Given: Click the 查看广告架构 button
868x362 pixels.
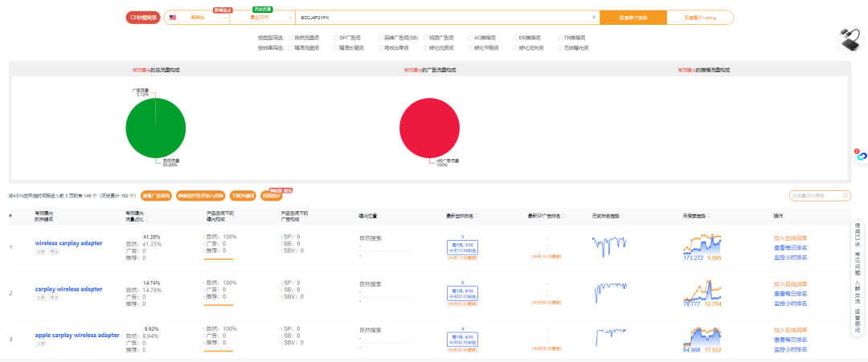Looking at the screenshot, I should (156, 196).
